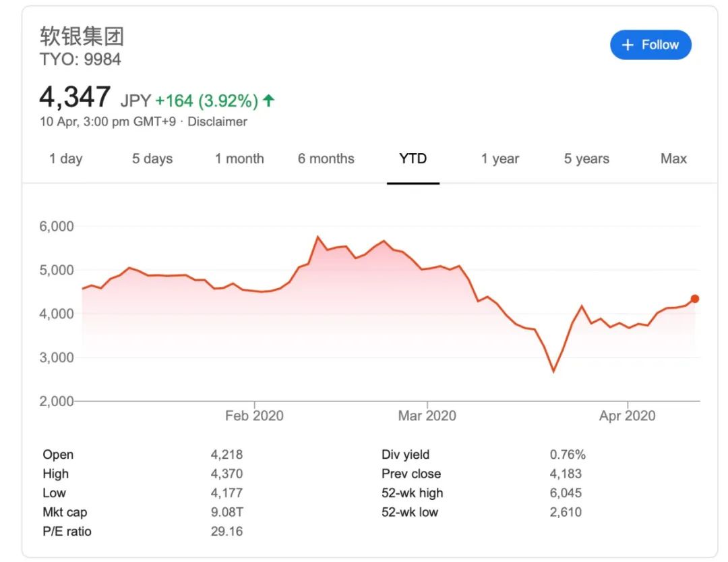Click the Mar 2020 axis label
Screen dimensions: 728x562
tap(427, 416)
